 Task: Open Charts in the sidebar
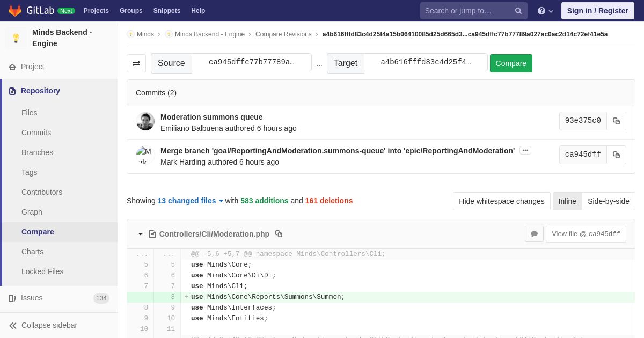coord(32,252)
